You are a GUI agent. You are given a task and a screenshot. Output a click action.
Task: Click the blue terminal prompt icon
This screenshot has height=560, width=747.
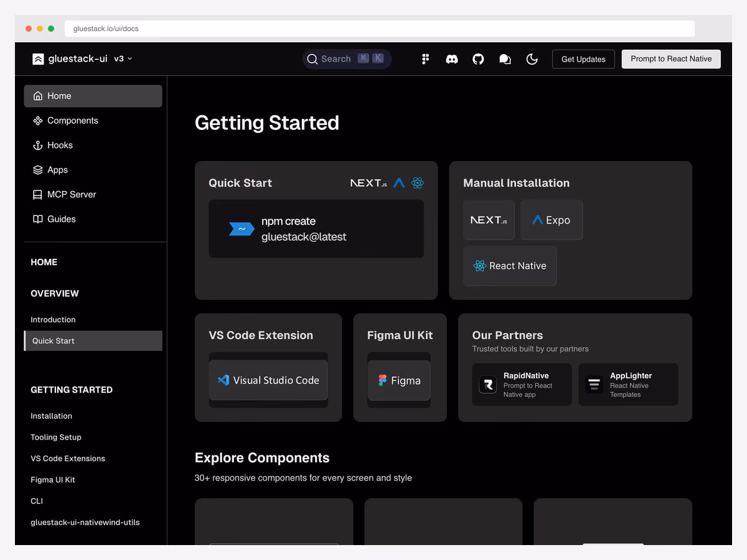coord(242,229)
